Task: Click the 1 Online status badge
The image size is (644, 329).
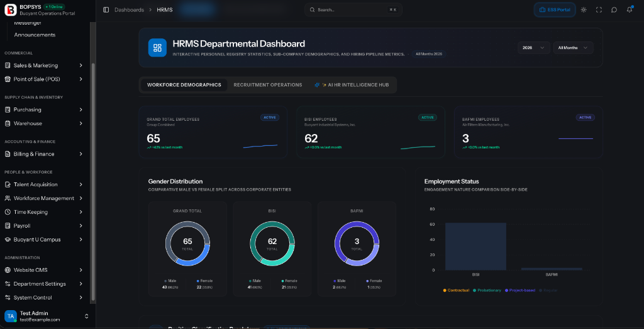Action: pos(54,6)
